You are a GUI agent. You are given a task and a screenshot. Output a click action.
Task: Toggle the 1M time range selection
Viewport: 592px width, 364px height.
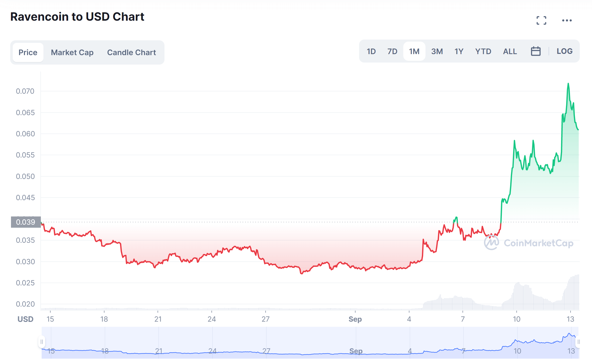pos(414,51)
